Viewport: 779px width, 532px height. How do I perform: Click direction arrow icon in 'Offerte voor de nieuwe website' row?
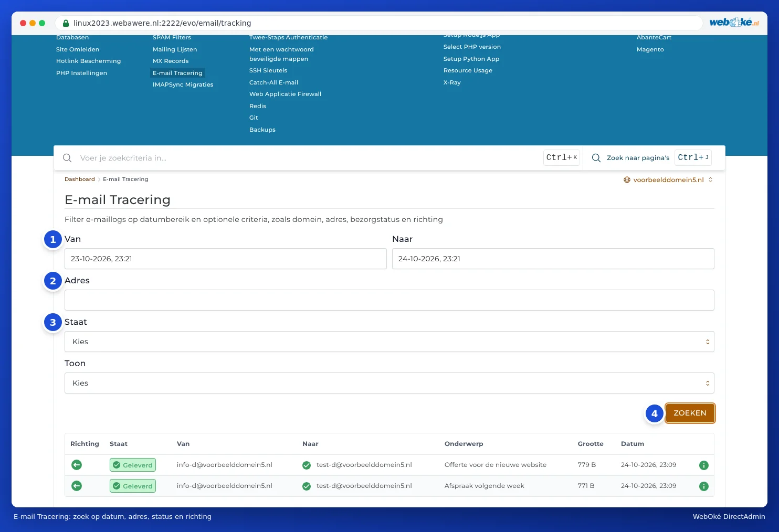point(77,465)
